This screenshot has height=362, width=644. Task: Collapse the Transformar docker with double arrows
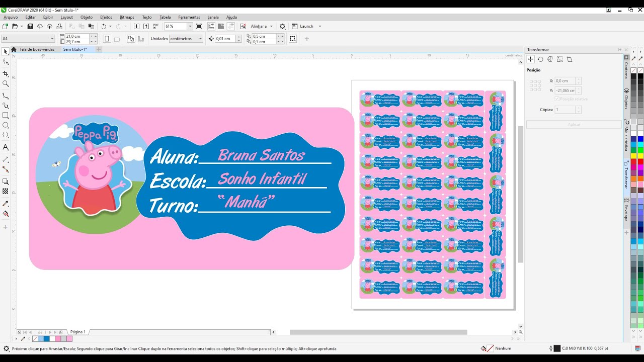tap(620, 50)
